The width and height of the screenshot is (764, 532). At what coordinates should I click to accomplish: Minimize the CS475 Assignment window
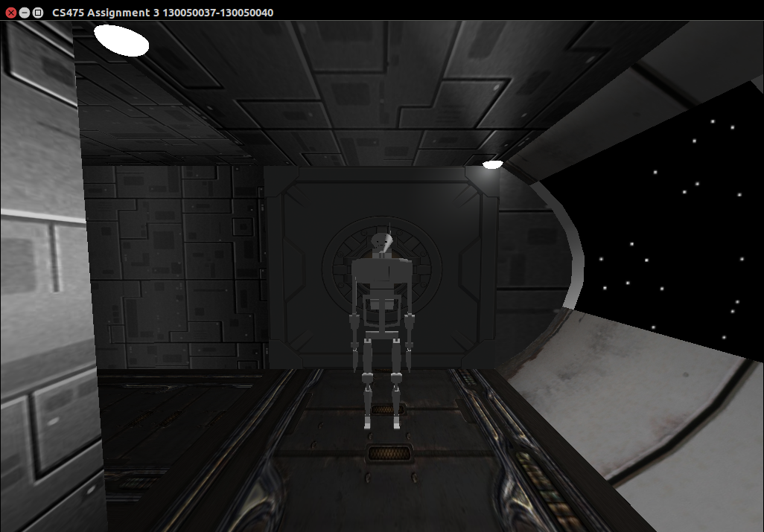pos(25,13)
